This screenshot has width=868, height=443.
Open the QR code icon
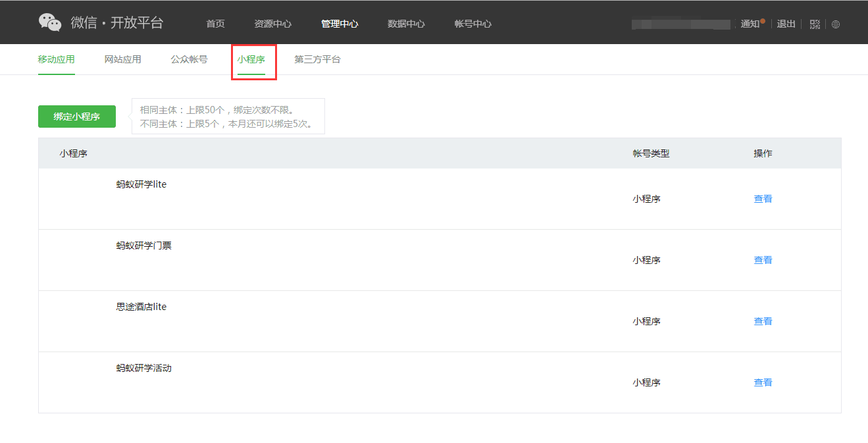pyautogui.click(x=815, y=24)
